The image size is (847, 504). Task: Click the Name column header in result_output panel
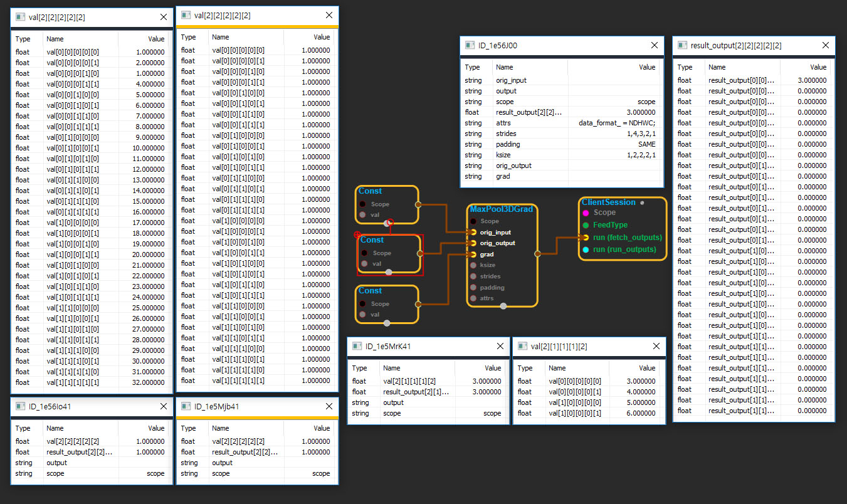pyautogui.click(x=717, y=67)
